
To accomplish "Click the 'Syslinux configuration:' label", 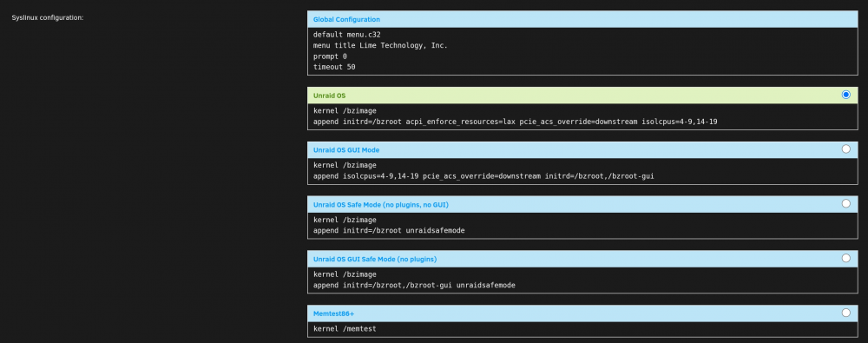I will (48, 17).
